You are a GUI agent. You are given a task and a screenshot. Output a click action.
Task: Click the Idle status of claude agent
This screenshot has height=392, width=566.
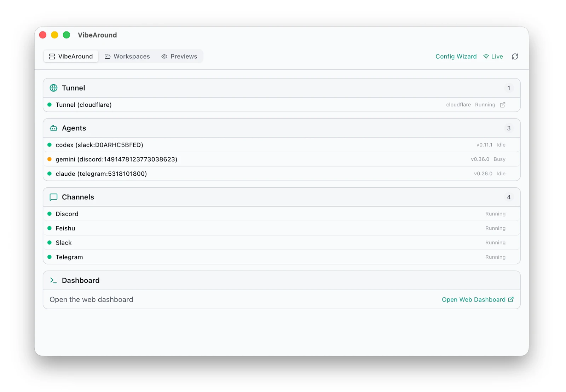(501, 174)
